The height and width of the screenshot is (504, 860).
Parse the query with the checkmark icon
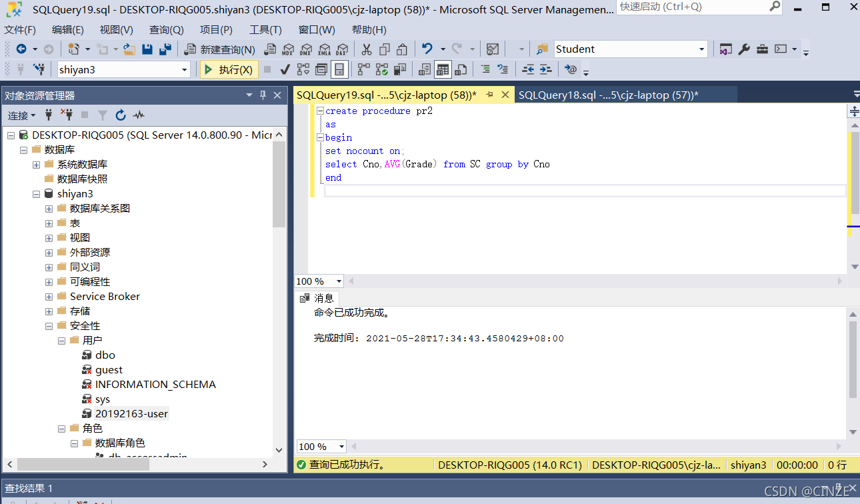click(285, 69)
